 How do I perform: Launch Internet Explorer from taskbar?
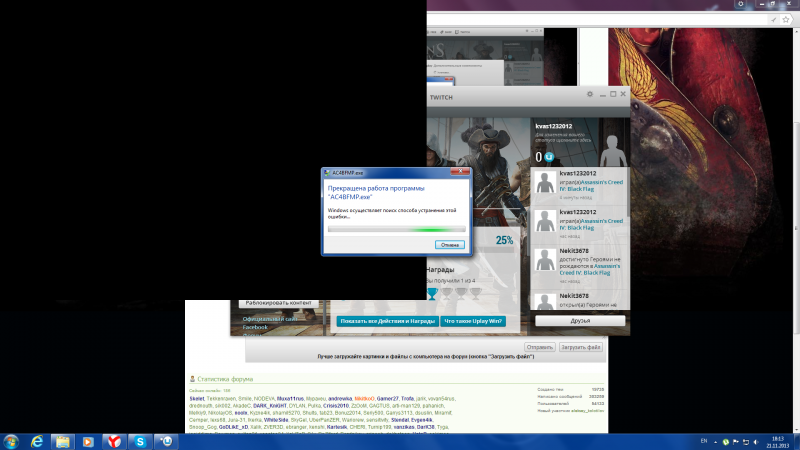click(37, 441)
